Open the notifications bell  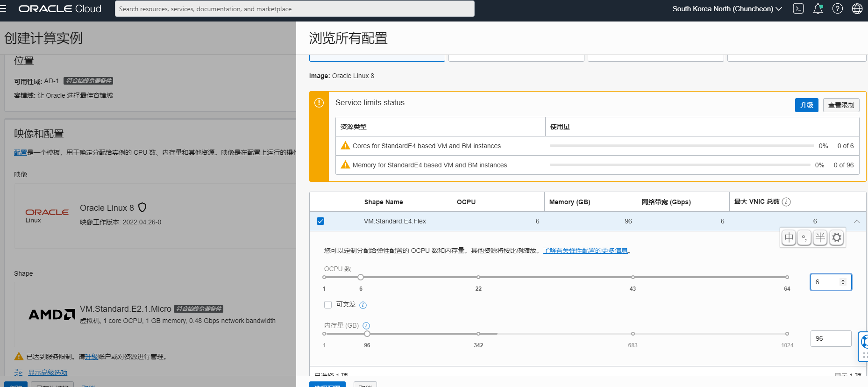(818, 9)
